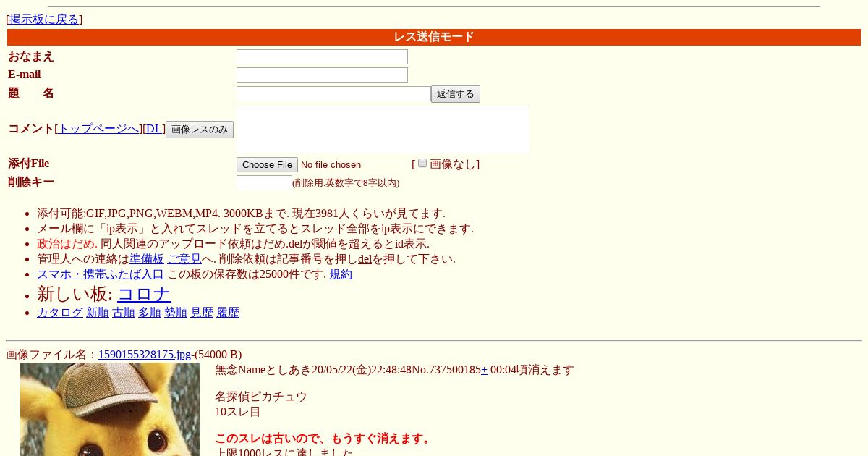
Task: Open the トップページへ link
Action: (98, 129)
